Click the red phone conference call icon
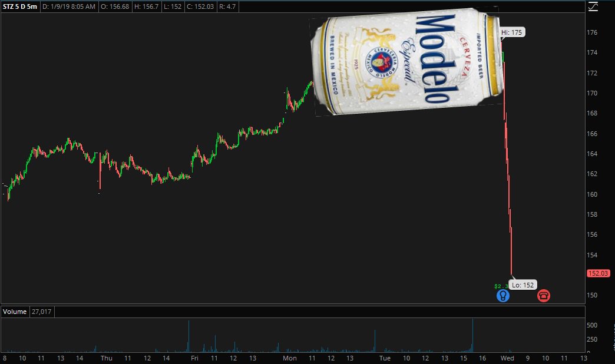 tap(544, 295)
